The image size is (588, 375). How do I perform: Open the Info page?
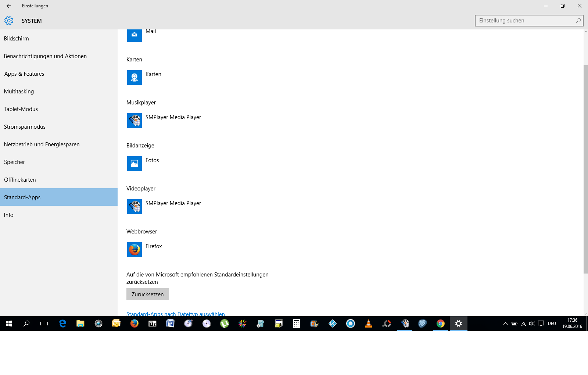tap(59, 215)
